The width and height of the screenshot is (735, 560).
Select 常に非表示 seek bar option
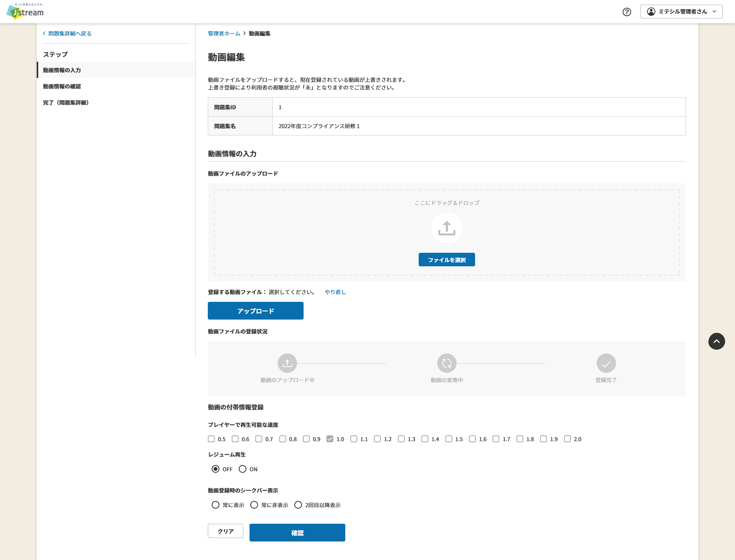point(254,505)
